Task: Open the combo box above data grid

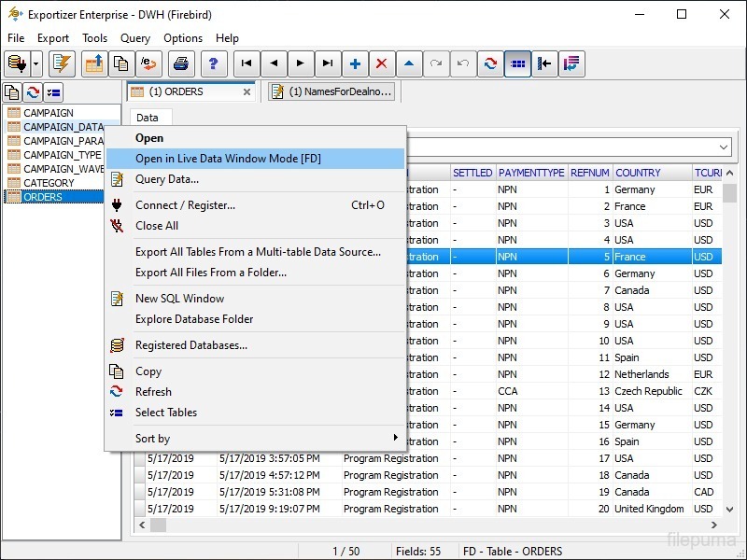Action: tap(724, 147)
